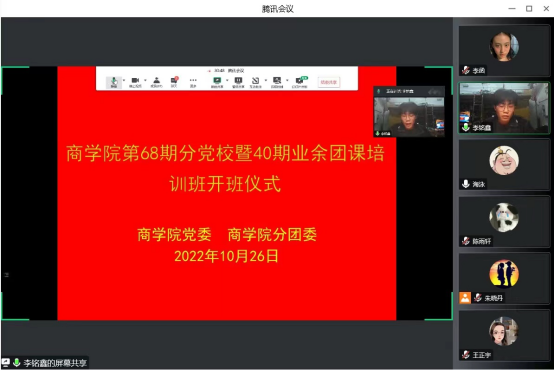The image size is (554, 370).
Task: Expand dropdown arrow beside microphone icon
Action: tap(124, 80)
